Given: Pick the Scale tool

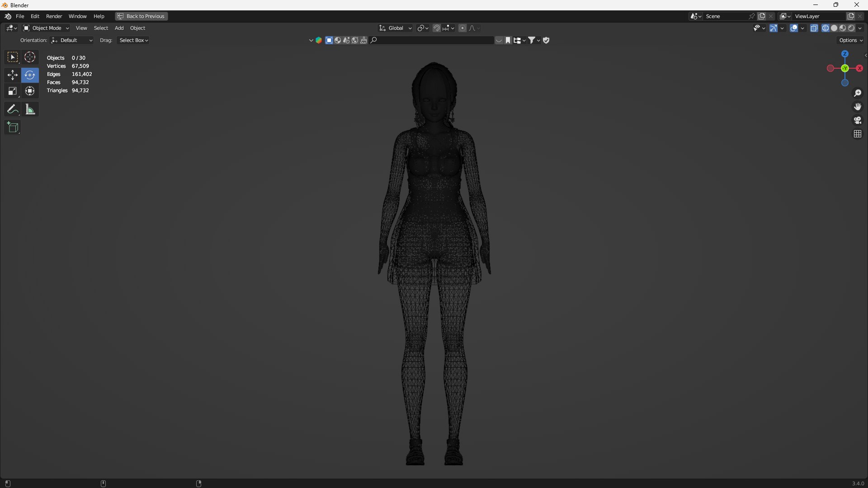Looking at the screenshot, I should pyautogui.click(x=13, y=91).
